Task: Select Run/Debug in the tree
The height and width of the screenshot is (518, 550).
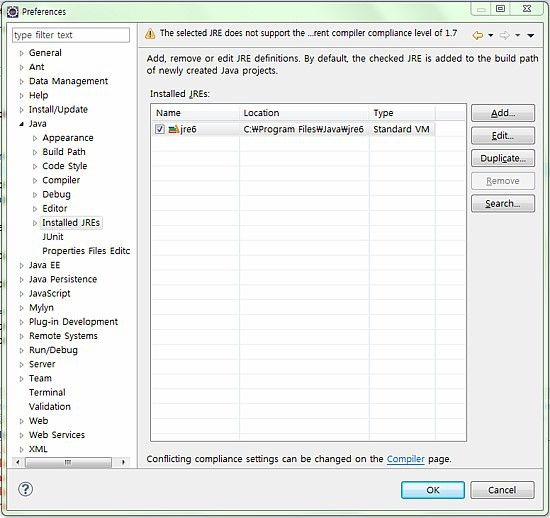Action: tap(53, 350)
